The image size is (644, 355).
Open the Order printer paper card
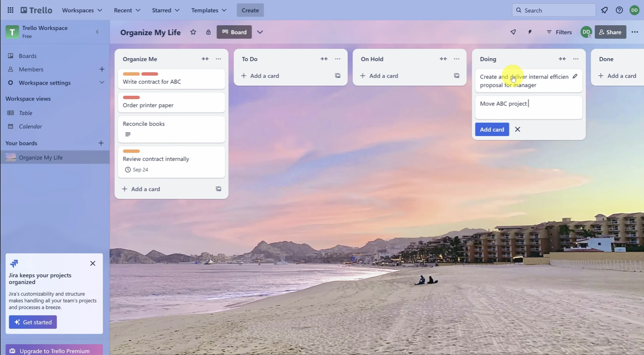[x=172, y=102]
